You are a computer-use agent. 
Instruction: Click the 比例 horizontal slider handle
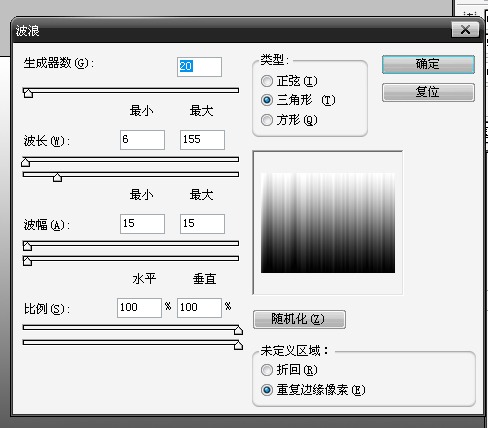[238, 330]
